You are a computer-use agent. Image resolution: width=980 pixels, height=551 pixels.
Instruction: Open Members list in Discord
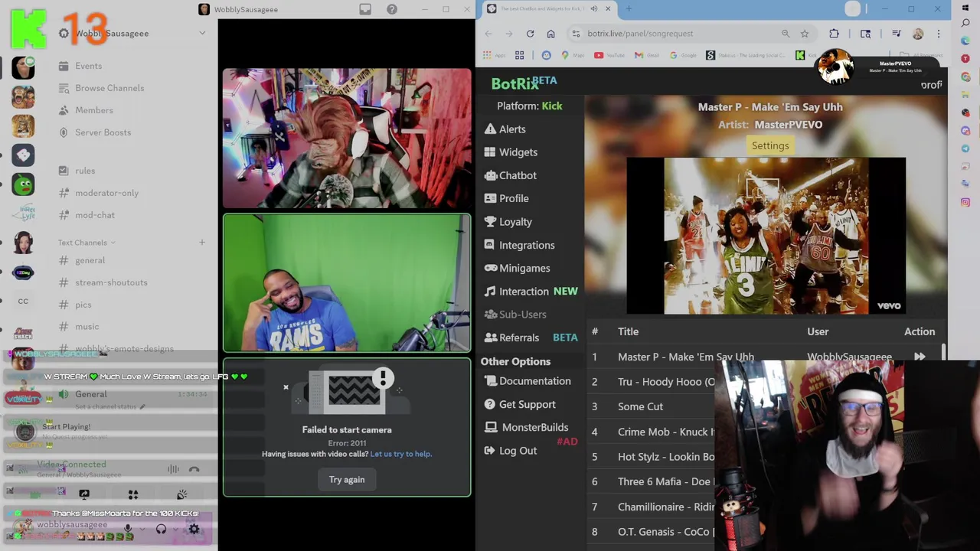pos(87,110)
